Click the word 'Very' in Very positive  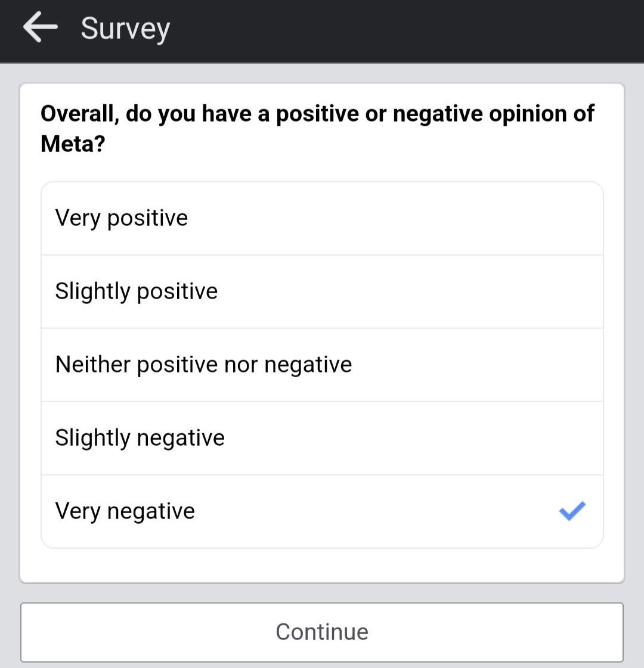coord(78,219)
